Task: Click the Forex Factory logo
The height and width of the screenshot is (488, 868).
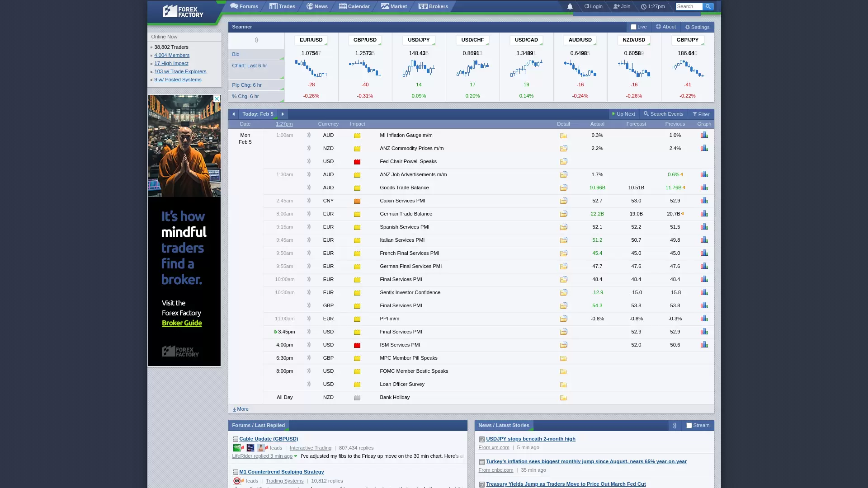Action: pos(183,11)
